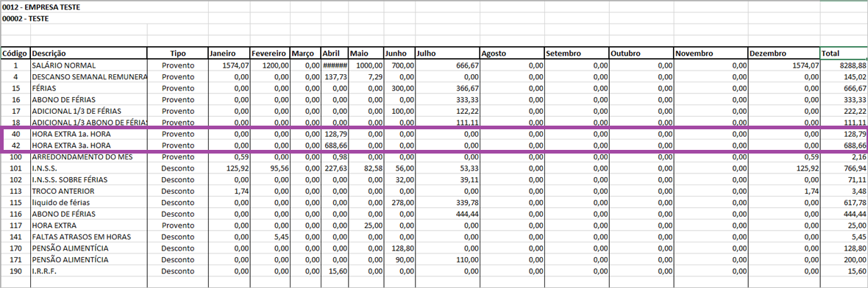Image resolution: width=868 pixels, height=288 pixels.
Task: Select the 'HORA EXTRA 1a. HORA' cell
Action: pos(89,134)
